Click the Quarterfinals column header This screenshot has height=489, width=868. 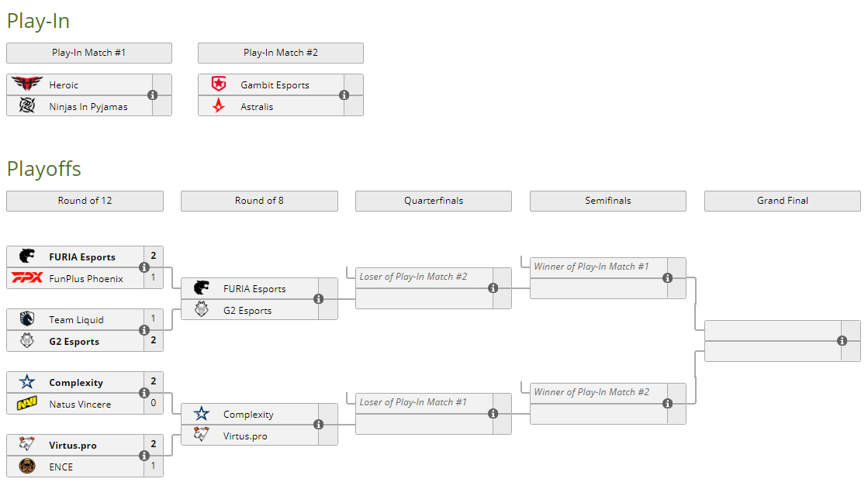[434, 201]
